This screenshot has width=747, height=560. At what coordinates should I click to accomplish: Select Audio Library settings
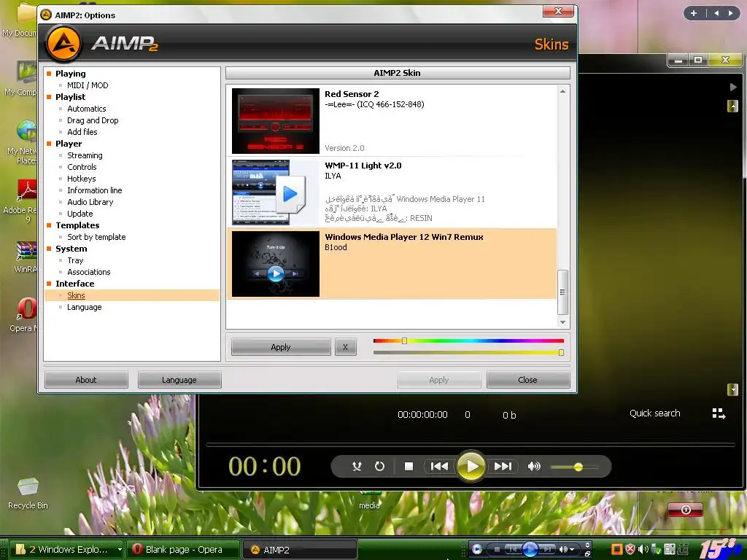pos(90,202)
